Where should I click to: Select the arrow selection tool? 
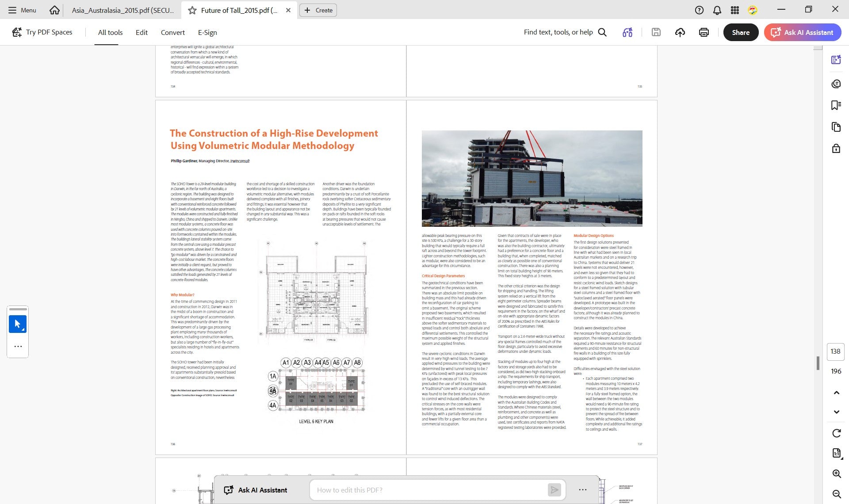(x=18, y=324)
